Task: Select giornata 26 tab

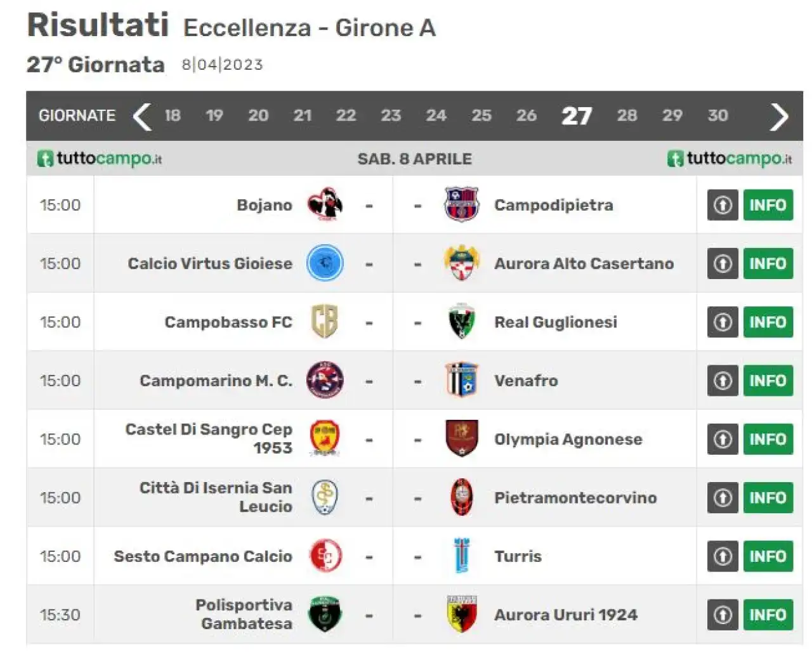Action: point(526,115)
